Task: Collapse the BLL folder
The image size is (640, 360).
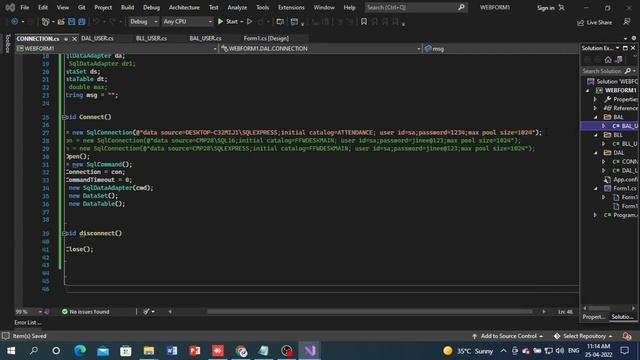Action: click(596, 135)
